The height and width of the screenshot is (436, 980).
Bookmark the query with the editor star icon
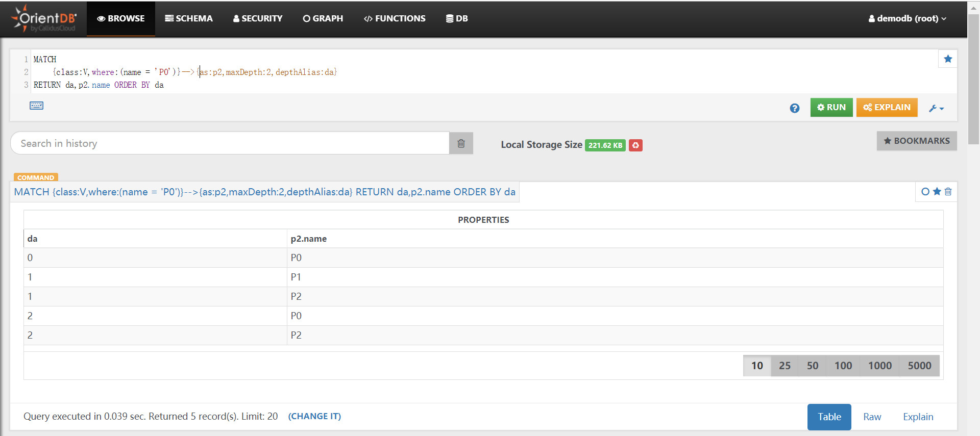pyautogui.click(x=948, y=59)
